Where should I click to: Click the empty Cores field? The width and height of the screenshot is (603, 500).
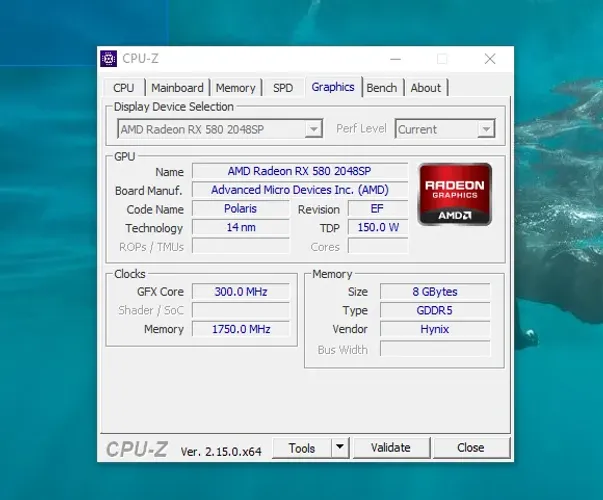coord(378,246)
